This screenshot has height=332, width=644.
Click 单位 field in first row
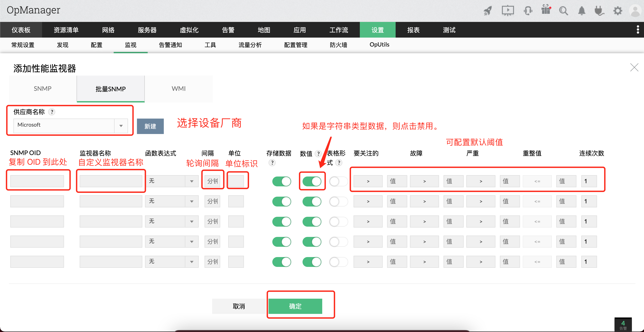[x=236, y=181]
